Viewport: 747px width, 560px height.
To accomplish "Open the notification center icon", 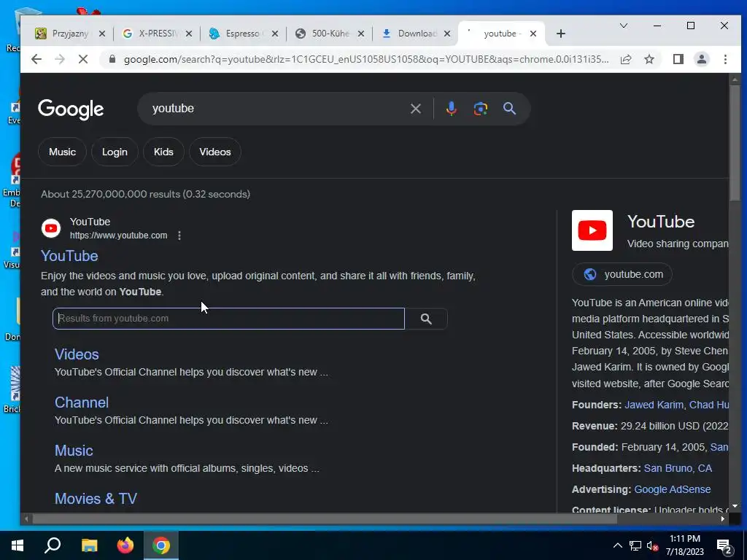I will coord(724,547).
